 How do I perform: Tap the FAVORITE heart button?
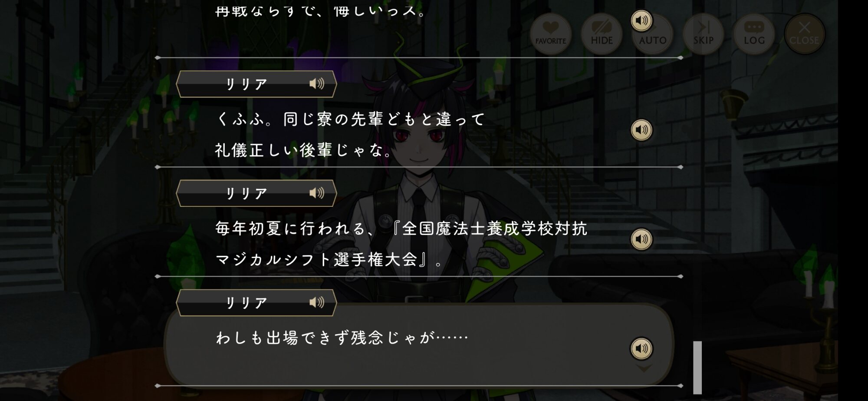point(550,34)
